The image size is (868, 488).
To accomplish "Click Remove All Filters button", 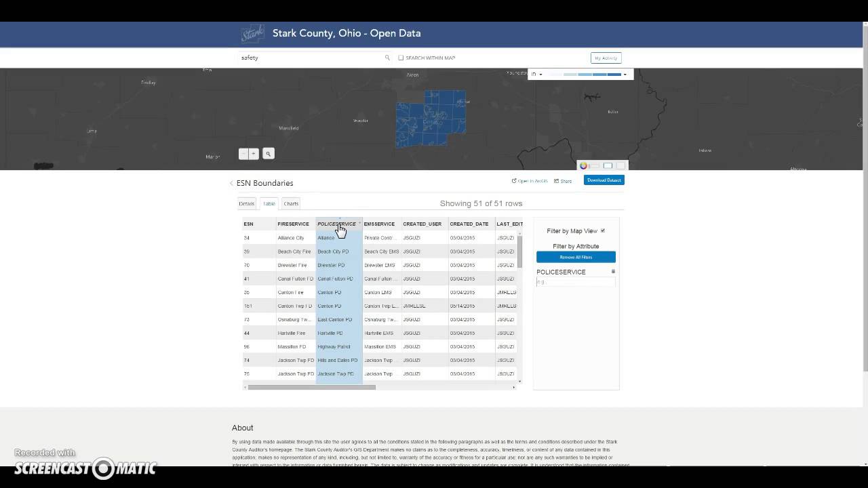I will click(576, 257).
